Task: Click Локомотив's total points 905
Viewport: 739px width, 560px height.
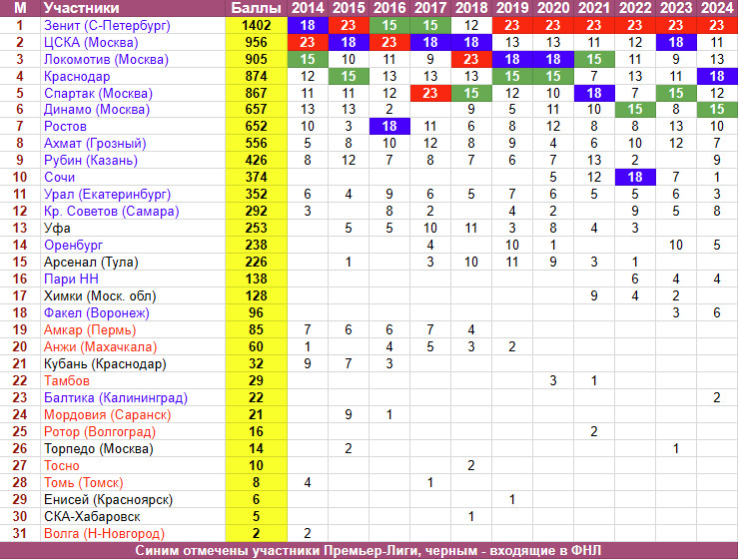Action: coord(256,59)
